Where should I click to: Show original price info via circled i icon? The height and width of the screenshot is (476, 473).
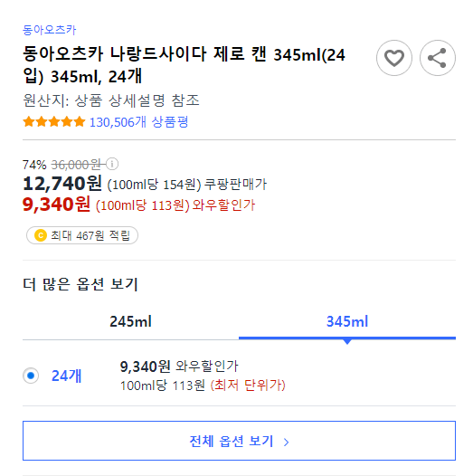[x=112, y=164]
